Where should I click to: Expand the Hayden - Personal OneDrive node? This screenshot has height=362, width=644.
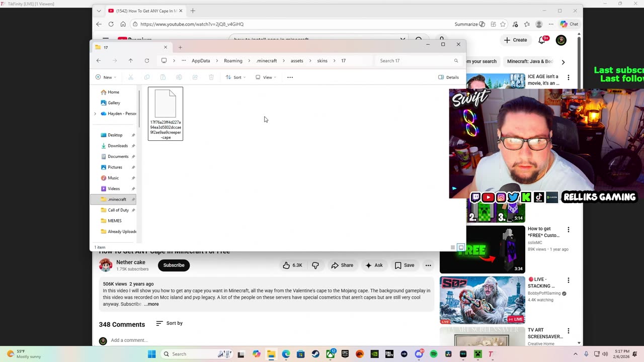(95, 114)
